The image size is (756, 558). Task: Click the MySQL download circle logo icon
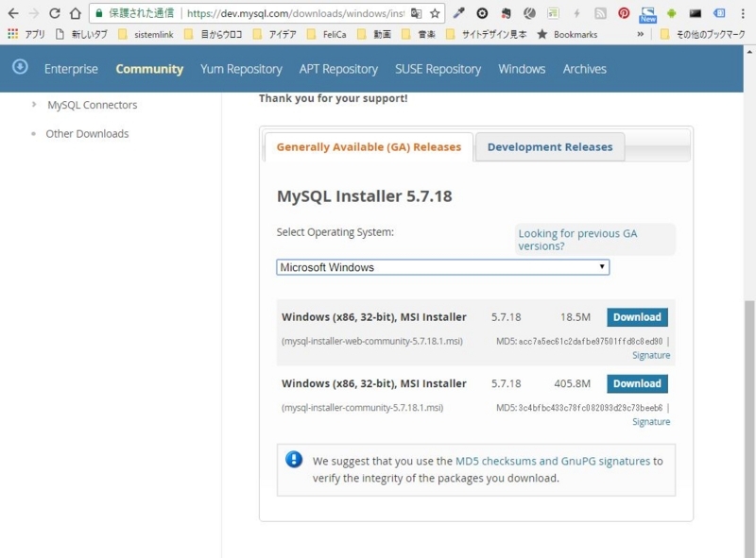coord(20,66)
